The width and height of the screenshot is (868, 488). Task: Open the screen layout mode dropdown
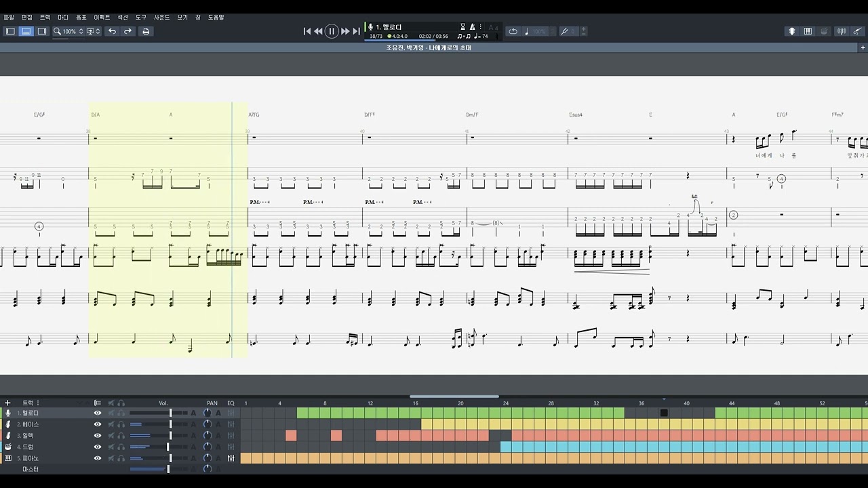coord(94,31)
